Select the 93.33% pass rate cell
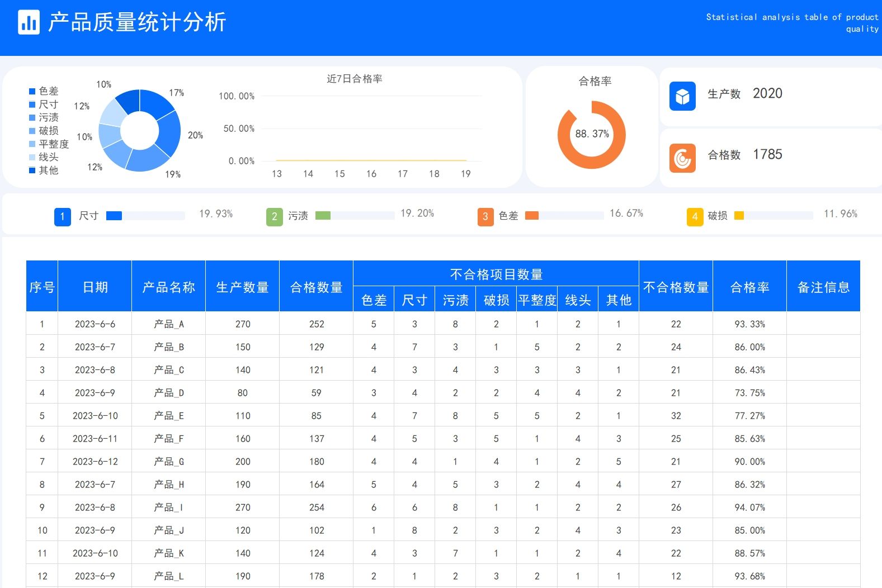Viewport: 882px width, 588px height. tap(750, 324)
